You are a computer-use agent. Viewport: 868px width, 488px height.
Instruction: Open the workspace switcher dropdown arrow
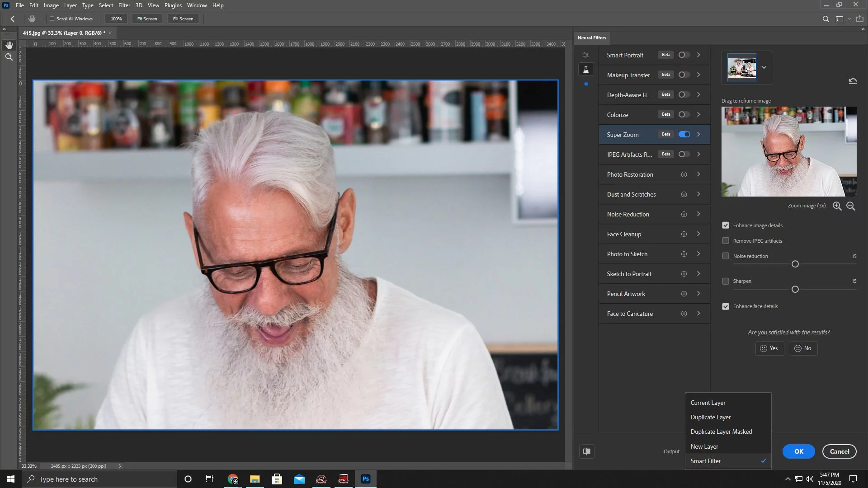849,19
